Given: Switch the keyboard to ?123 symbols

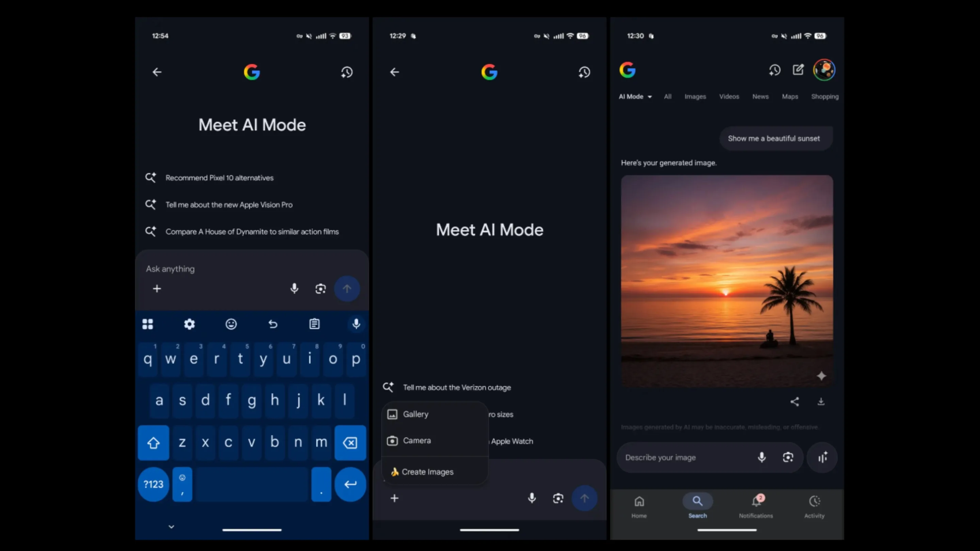Looking at the screenshot, I should click(x=153, y=484).
